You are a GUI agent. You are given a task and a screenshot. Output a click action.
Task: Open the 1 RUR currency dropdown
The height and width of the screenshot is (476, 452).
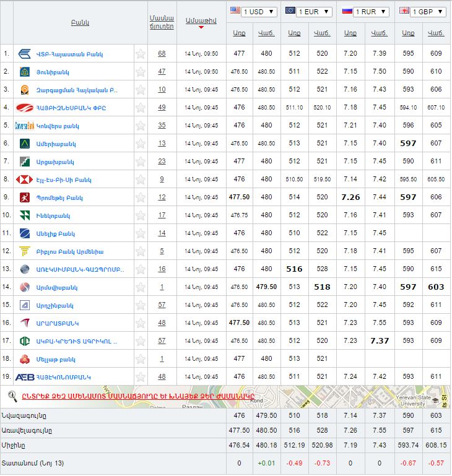click(365, 12)
